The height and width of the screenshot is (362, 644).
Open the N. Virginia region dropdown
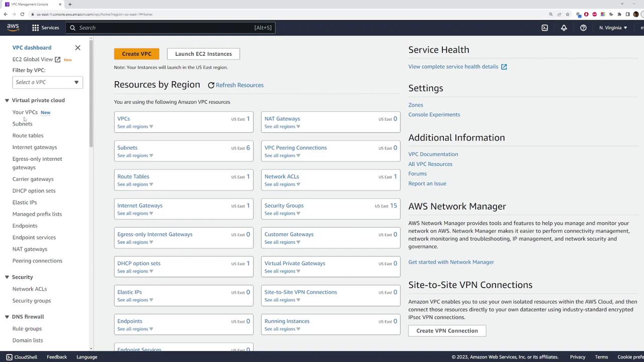point(613,28)
